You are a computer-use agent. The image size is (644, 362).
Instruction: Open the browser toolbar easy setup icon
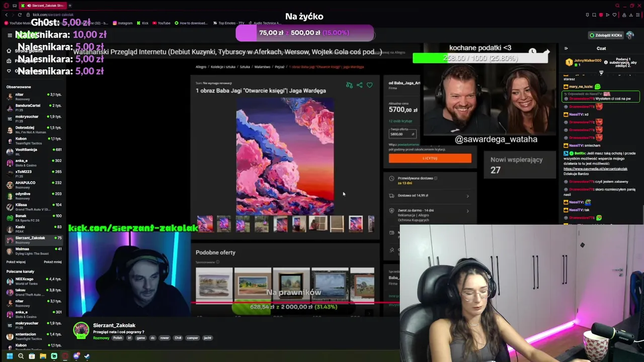coord(638,15)
